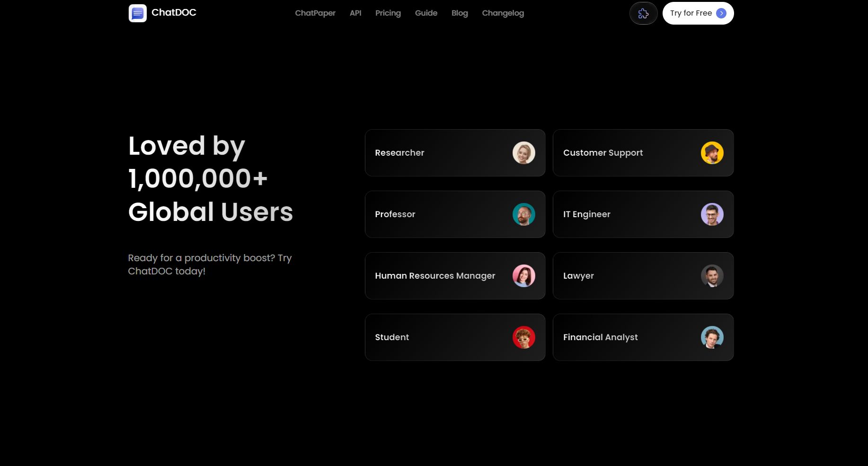868x466 pixels.
Task: Click the Professor avatar image
Action: [523, 214]
